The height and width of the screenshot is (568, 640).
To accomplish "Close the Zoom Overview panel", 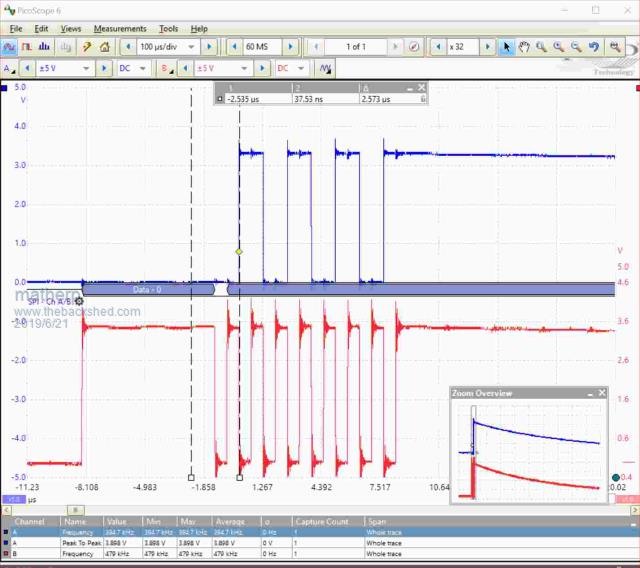I will click(x=602, y=393).
